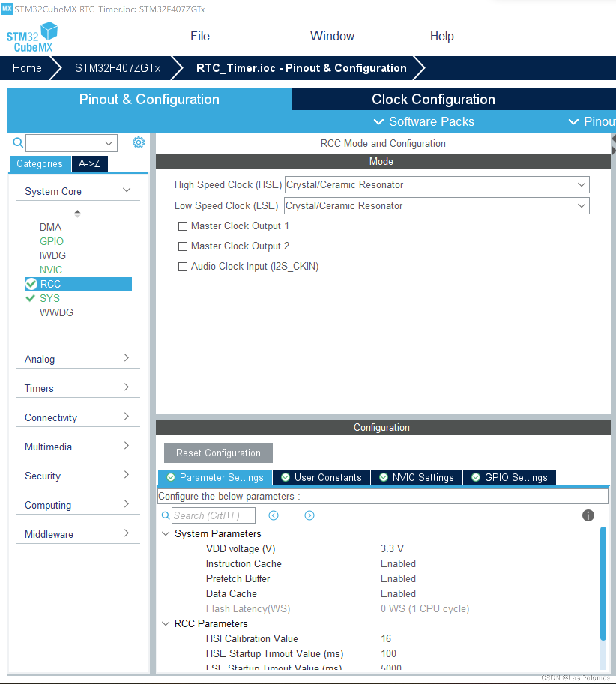This screenshot has width=616, height=684.
Task: Focus the category search field
Action: 72,143
